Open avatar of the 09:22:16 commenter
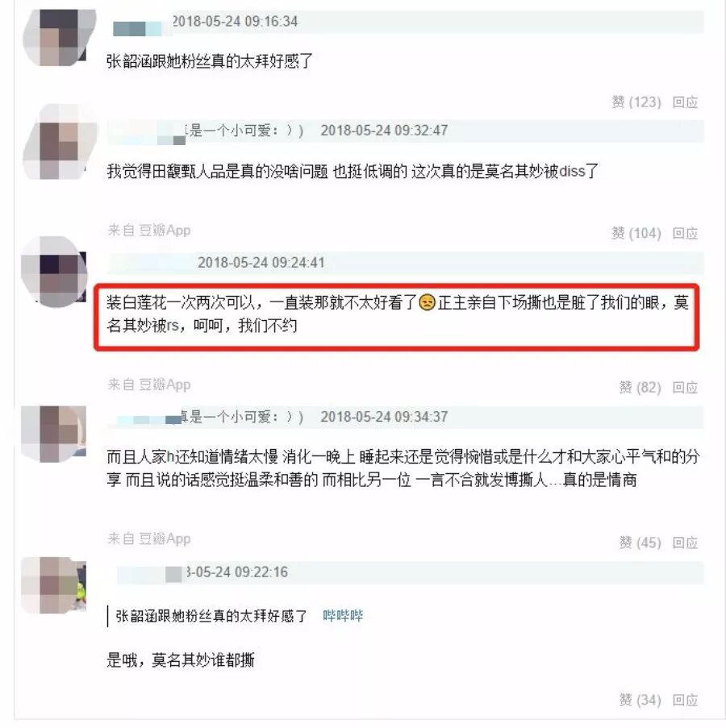The height and width of the screenshot is (728, 726). [54, 585]
